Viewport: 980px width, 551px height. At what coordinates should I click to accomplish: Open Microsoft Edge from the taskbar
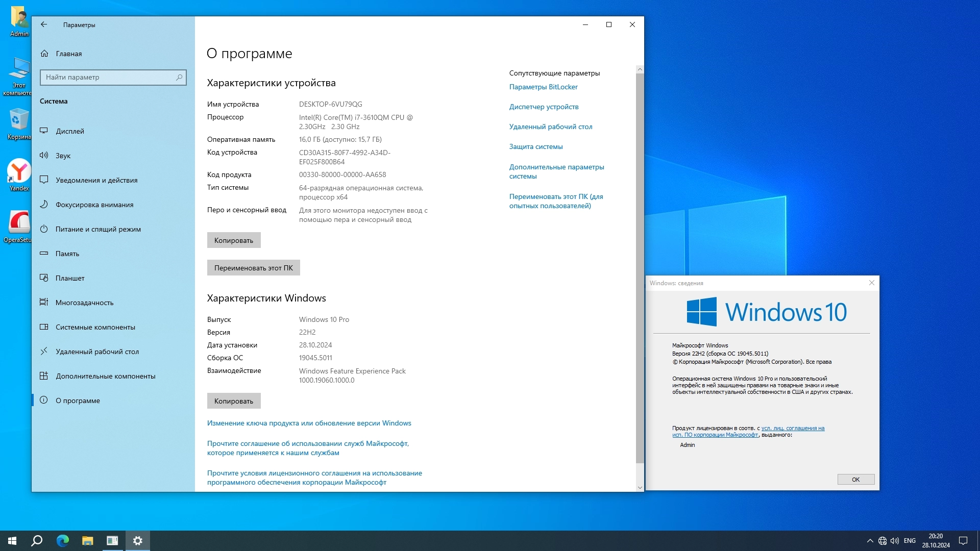click(62, 541)
